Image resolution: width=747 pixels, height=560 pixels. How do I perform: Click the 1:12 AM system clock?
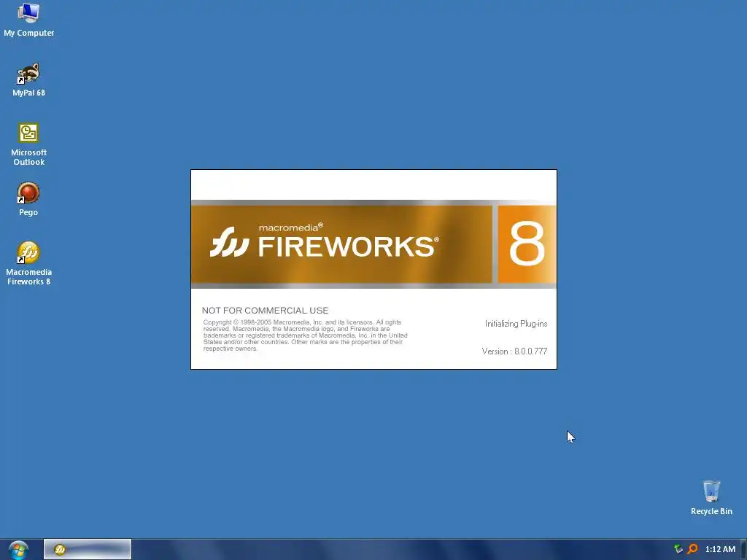point(720,549)
